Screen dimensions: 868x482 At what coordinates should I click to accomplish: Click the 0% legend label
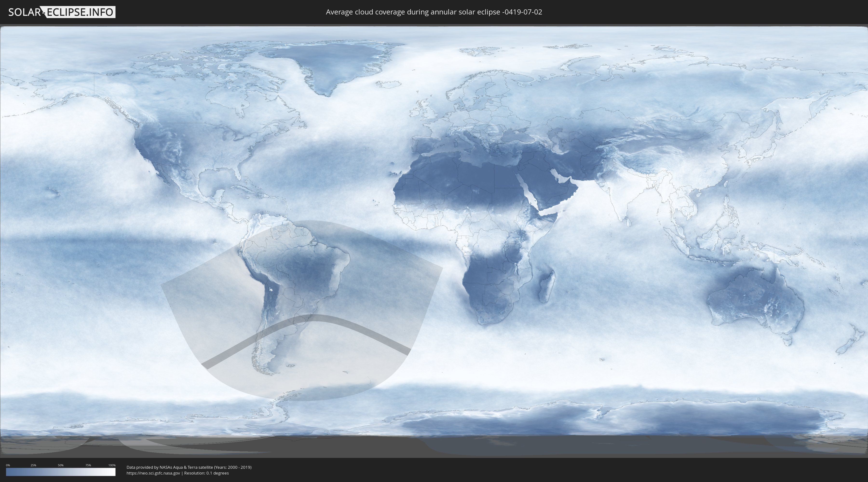pos(8,465)
